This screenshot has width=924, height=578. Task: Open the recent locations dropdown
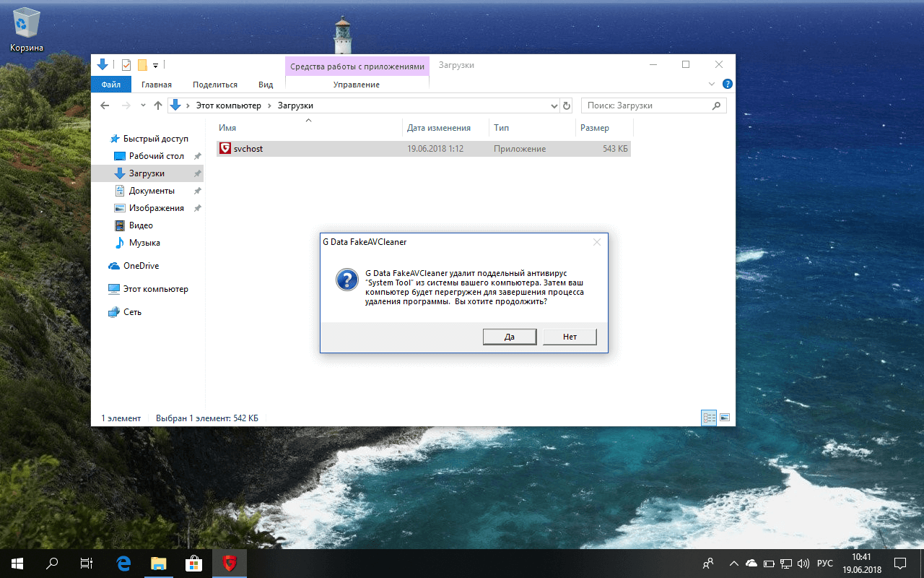point(143,106)
